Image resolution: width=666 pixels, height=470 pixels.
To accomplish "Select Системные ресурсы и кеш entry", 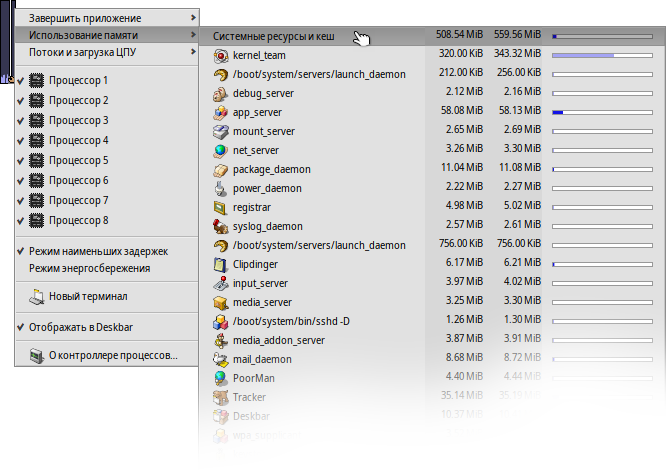I will (x=432, y=37).
